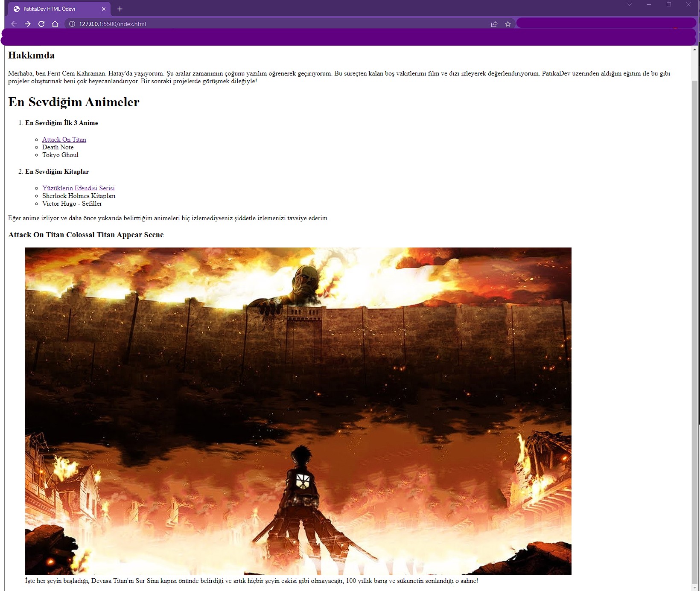Open the browser home page

(55, 24)
